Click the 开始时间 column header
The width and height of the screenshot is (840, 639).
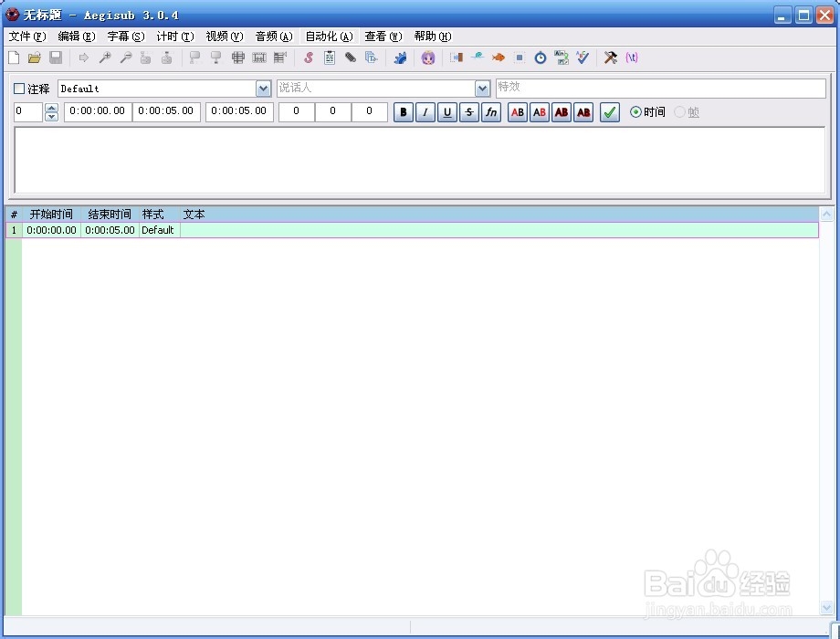tap(51, 215)
